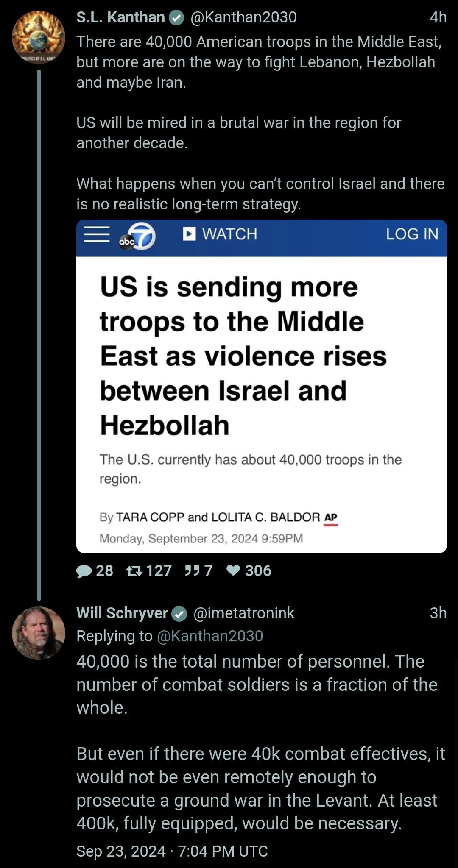Open the @Kanthan2030 mention in the reply

210,636
